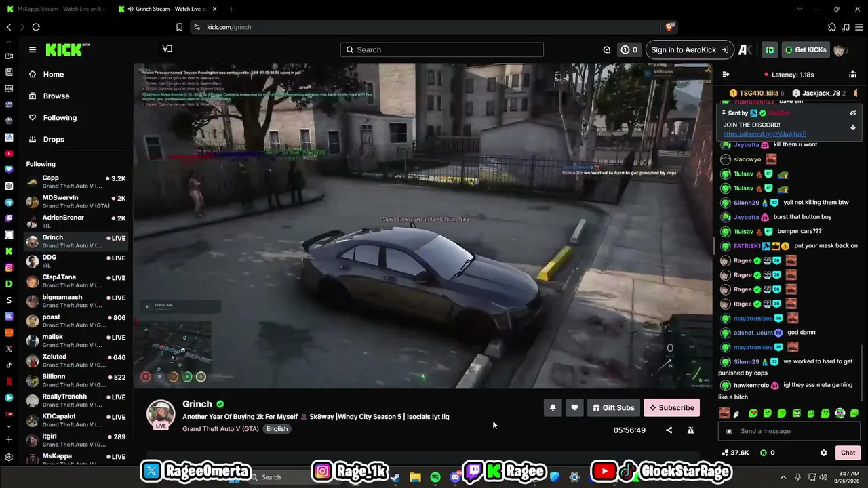Open the AeroKick AK logo menu
This screenshot has width=868, height=488.
coord(745,49)
